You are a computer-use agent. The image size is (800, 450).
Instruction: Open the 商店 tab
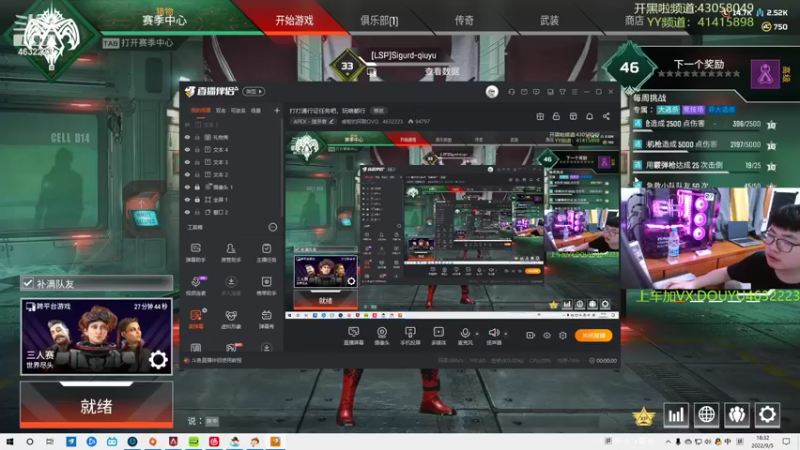[634, 21]
